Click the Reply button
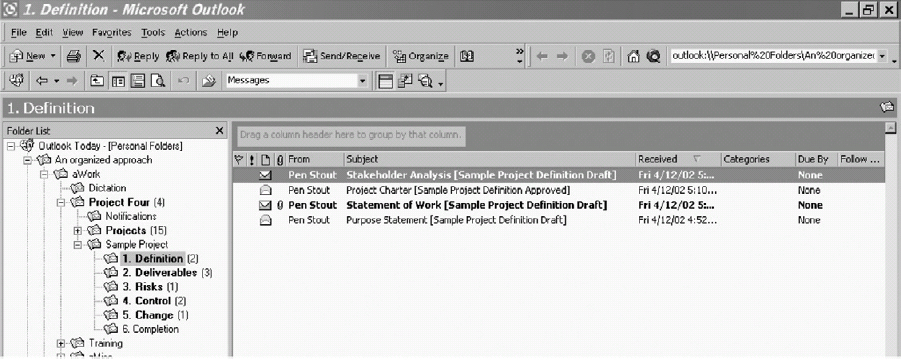 point(138,56)
